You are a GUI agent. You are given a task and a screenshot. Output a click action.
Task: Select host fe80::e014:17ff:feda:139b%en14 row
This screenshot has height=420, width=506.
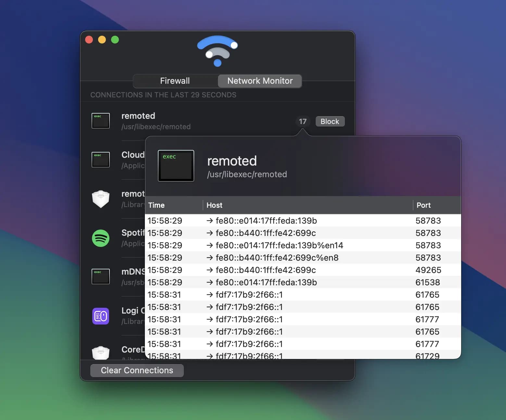click(303, 245)
